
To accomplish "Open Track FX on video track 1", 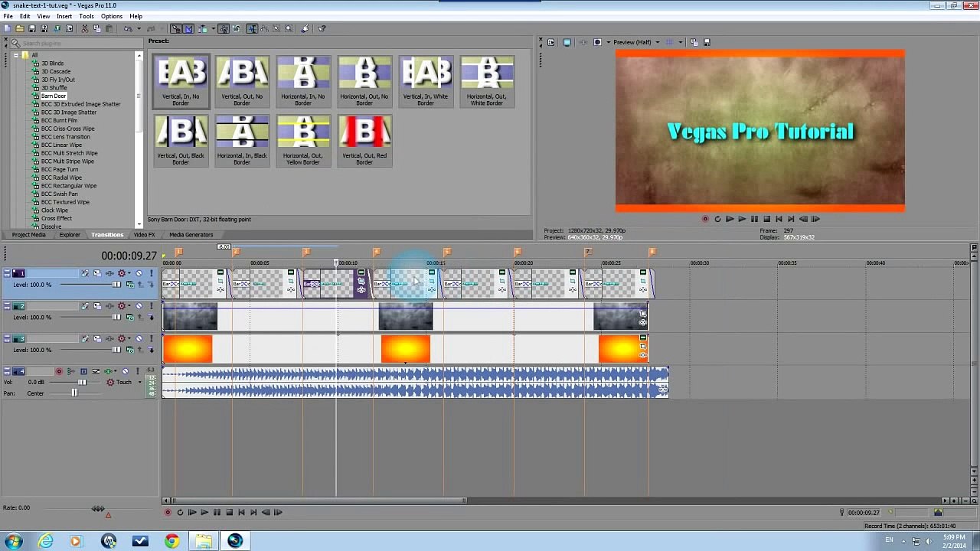I will pyautogui.click(x=109, y=273).
